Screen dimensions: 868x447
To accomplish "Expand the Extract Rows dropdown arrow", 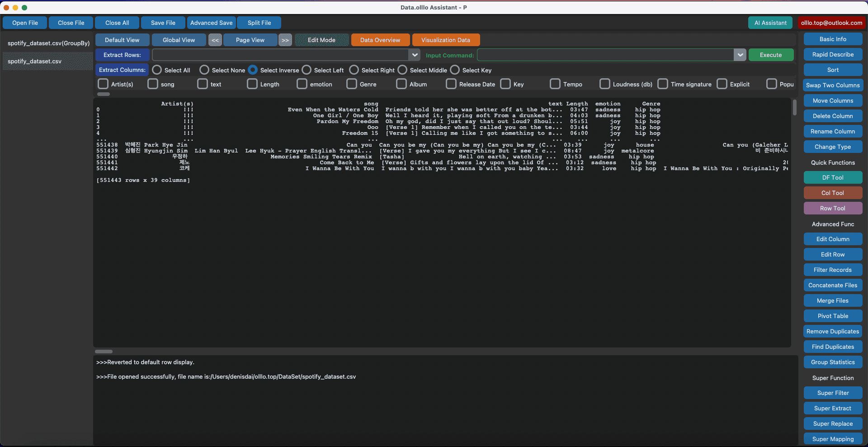I will pos(415,55).
